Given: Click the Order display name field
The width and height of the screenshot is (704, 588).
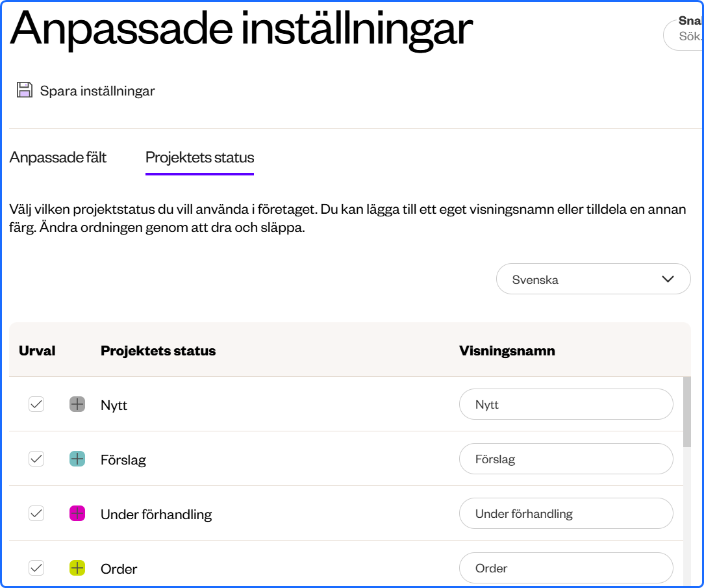Looking at the screenshot, I should pos(566,569).
